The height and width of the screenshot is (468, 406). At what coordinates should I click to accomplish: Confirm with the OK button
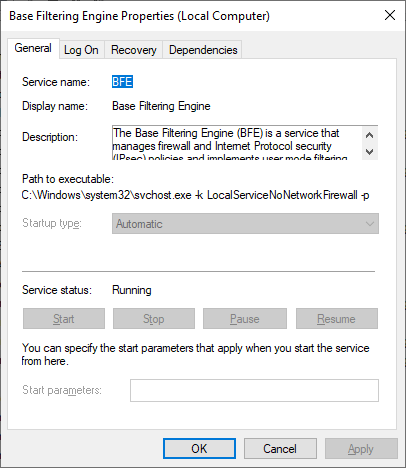coord(199,449)
